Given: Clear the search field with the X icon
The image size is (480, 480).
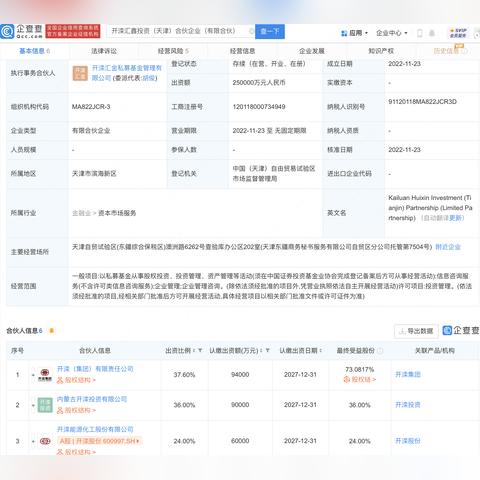Looking at the screenshot, I should [251, 31].
